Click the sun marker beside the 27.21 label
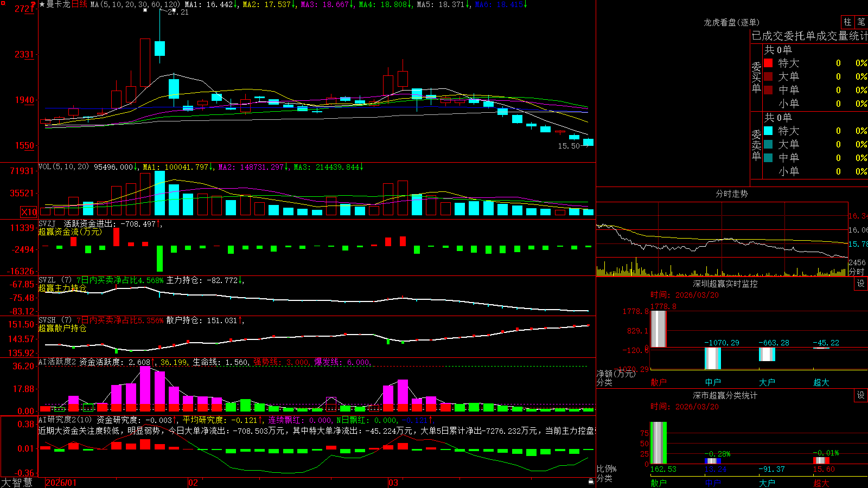 174,10
